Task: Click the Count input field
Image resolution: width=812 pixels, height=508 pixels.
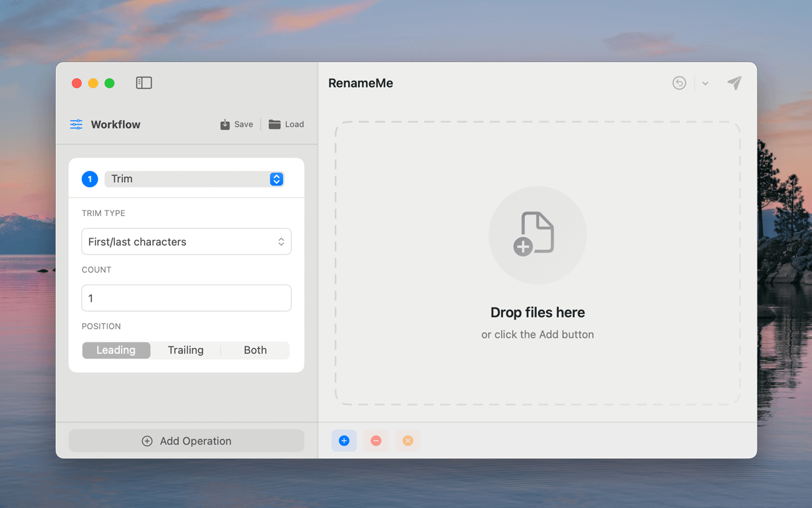Action: (x=186, y=298)
